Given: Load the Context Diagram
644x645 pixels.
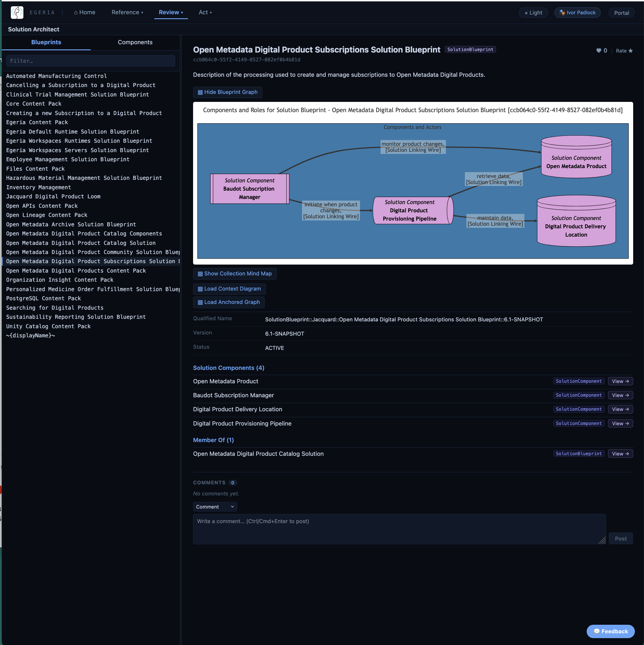Looking at the screenshot, I should (229, 289).
